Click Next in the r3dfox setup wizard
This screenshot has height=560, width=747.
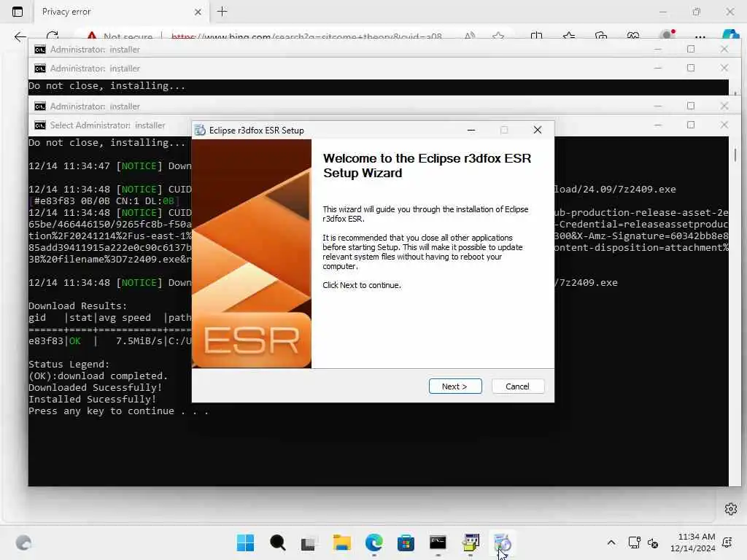[455, 386]
